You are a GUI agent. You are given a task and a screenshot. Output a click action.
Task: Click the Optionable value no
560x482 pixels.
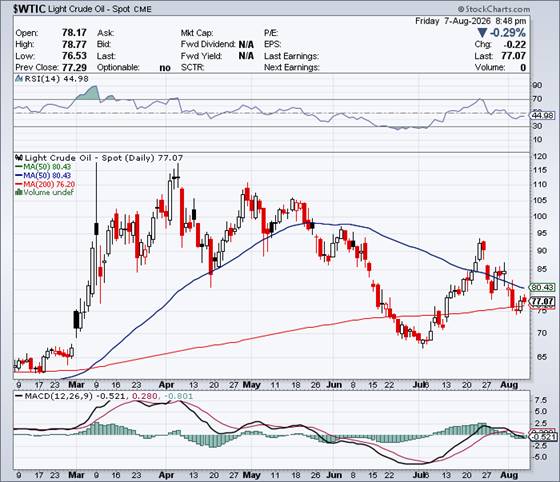click(x=165, y=67)
